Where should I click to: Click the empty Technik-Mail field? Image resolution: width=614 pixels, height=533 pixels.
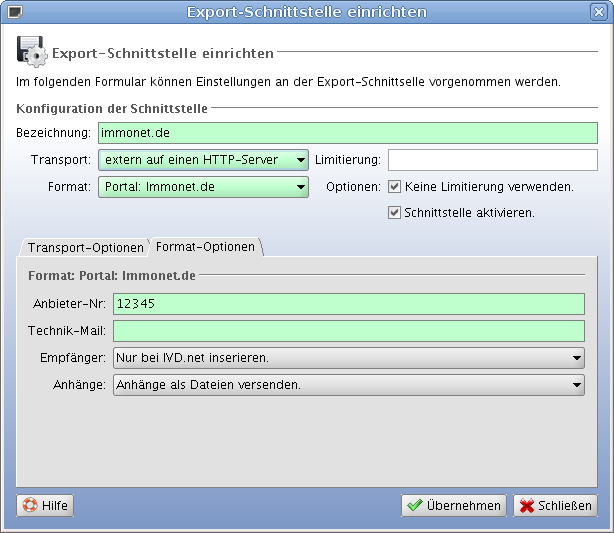click(x=348, y=331)
